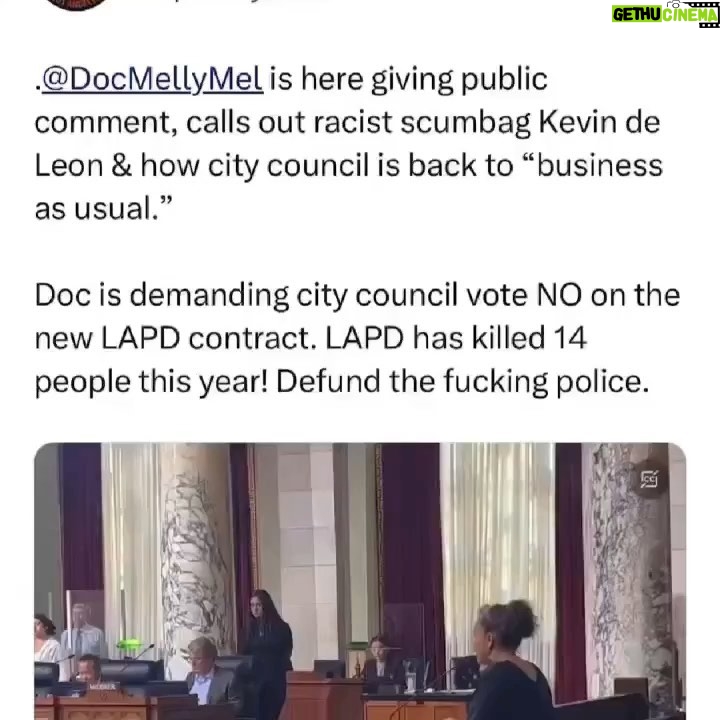720x720 pixels.
Task: Click the GETHU CINEMA watermark logo
Action: click(665, 14)
